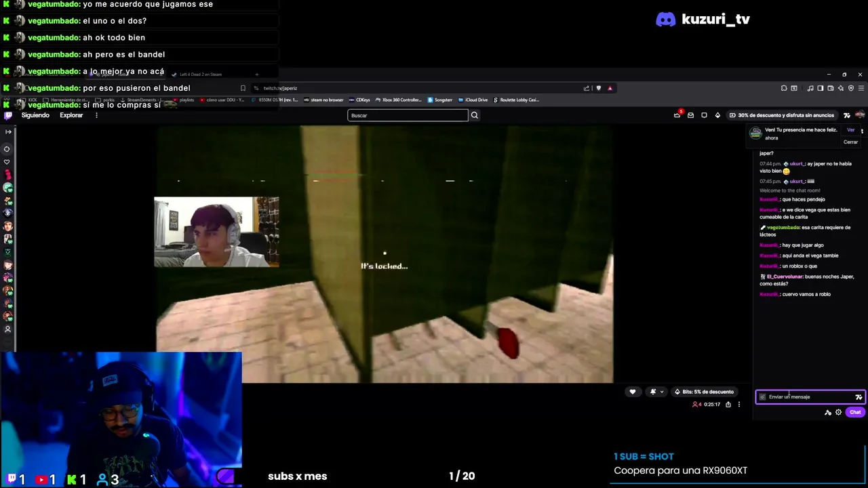Click the browser music note media icon

coord(810,88)
